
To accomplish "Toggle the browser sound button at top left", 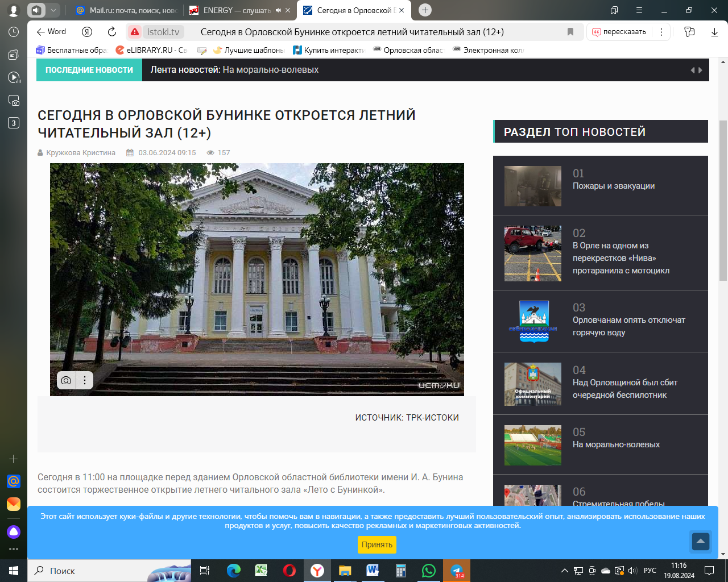I will tap(36, 10).
